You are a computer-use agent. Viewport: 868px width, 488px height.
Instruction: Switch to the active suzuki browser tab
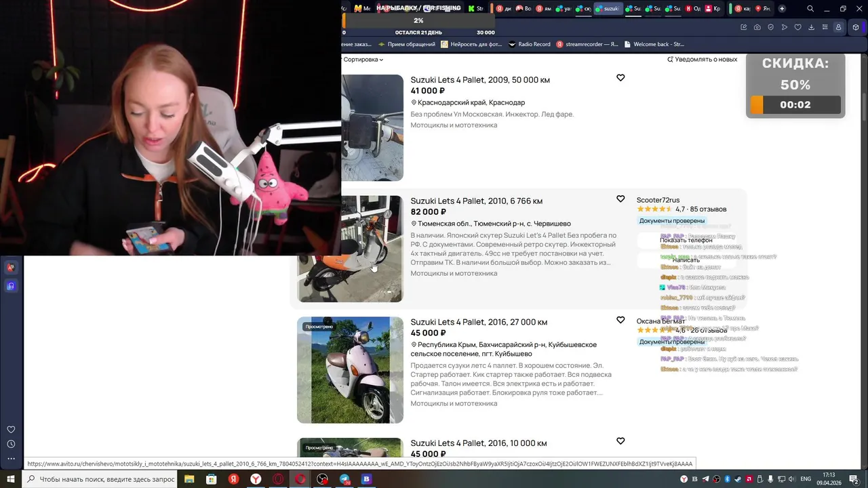[608, 9]
